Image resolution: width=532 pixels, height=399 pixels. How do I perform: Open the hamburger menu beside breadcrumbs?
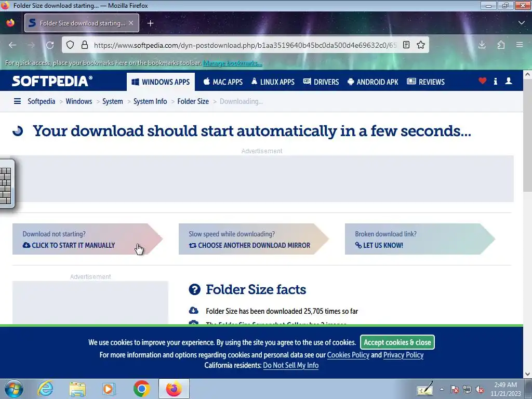[17, 101]
